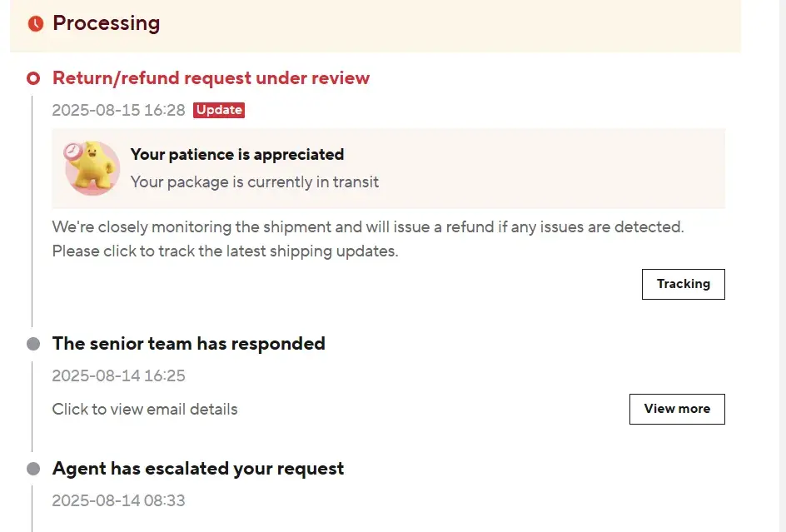Viewport: 786px width, 532px height.
Task: Click the gray dot beside Agent escalated entry
Action: click(33, 469)
